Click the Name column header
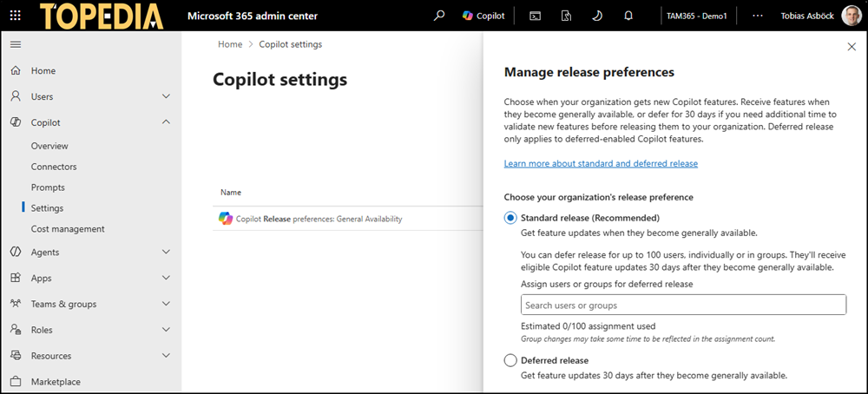The height and width of the screenshot is (394, 868). [x=231, y=193]
